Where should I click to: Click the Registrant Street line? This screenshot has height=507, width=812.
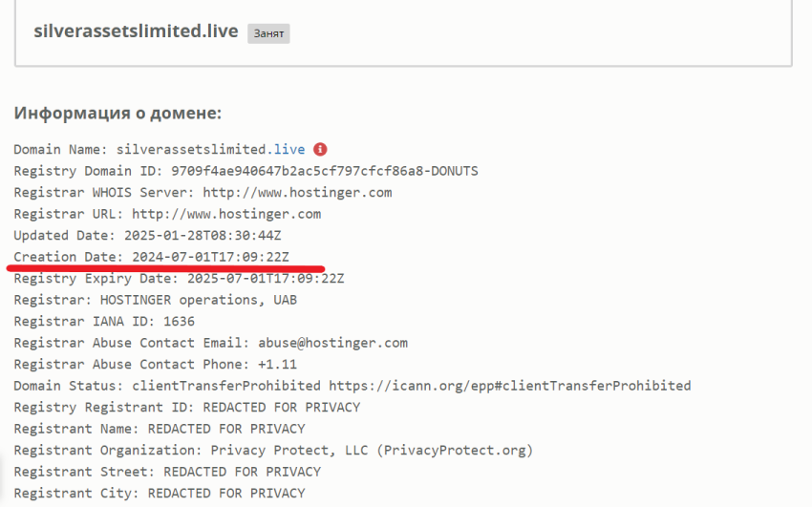click(167, 472)
